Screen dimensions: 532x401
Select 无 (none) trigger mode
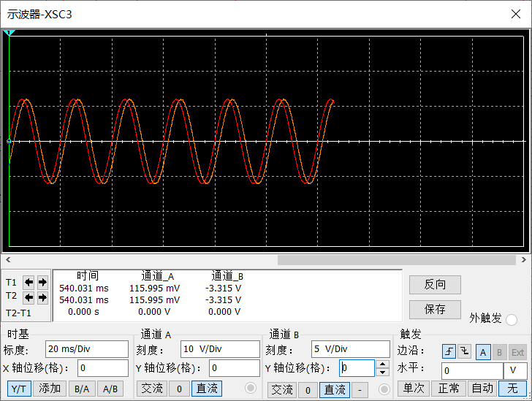coord(512,389)
